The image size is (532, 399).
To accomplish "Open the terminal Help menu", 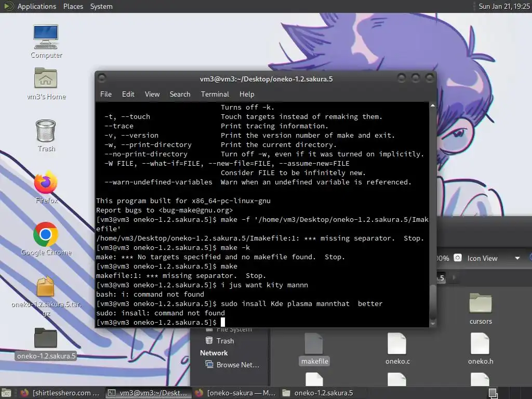I will click(247, 95).
